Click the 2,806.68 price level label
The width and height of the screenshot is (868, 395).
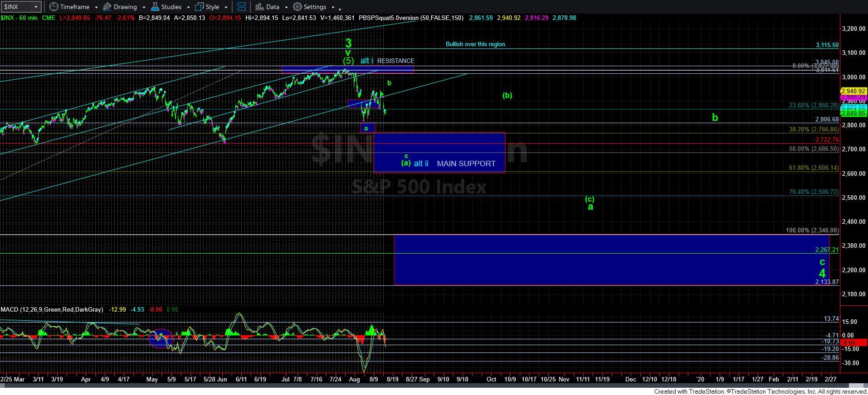827,120
